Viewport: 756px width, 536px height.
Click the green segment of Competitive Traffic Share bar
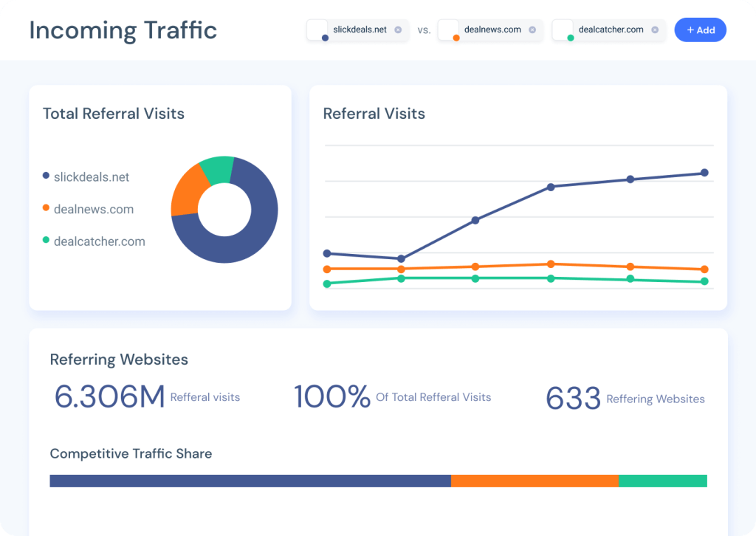pyautogui.click(x=663, y=481)
